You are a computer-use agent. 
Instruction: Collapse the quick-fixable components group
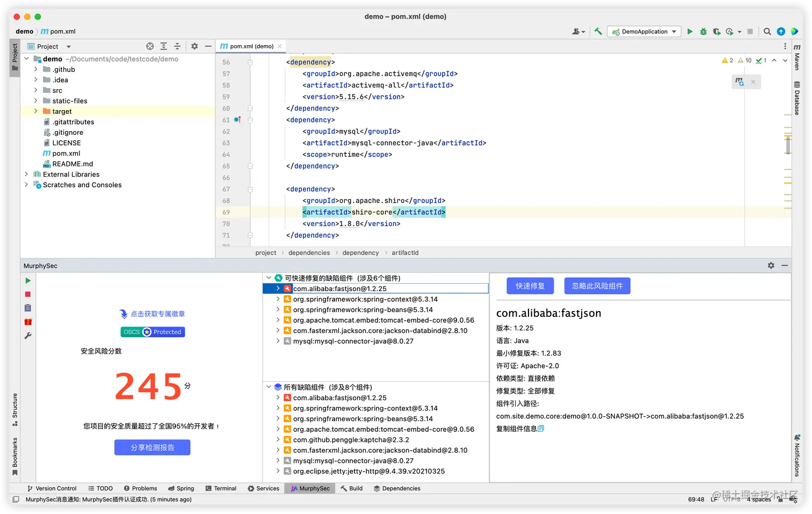[x=269, y=278]
